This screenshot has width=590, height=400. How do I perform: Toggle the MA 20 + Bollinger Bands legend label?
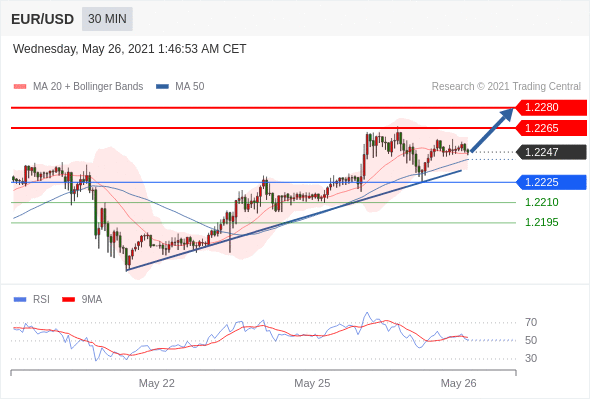[x=88, y=87]
